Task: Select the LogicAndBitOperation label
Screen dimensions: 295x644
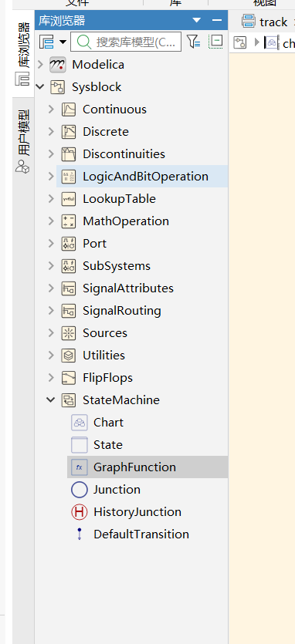Action: (146, 177)
